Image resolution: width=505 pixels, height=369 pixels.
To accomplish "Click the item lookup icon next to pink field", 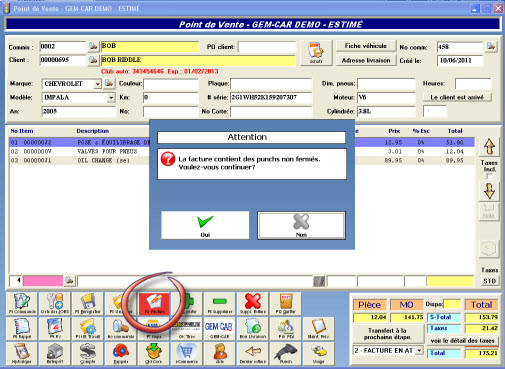I will point(69,281).
